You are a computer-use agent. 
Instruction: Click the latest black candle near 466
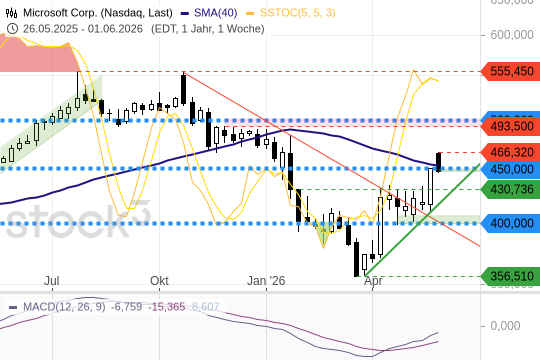(438, 162)
